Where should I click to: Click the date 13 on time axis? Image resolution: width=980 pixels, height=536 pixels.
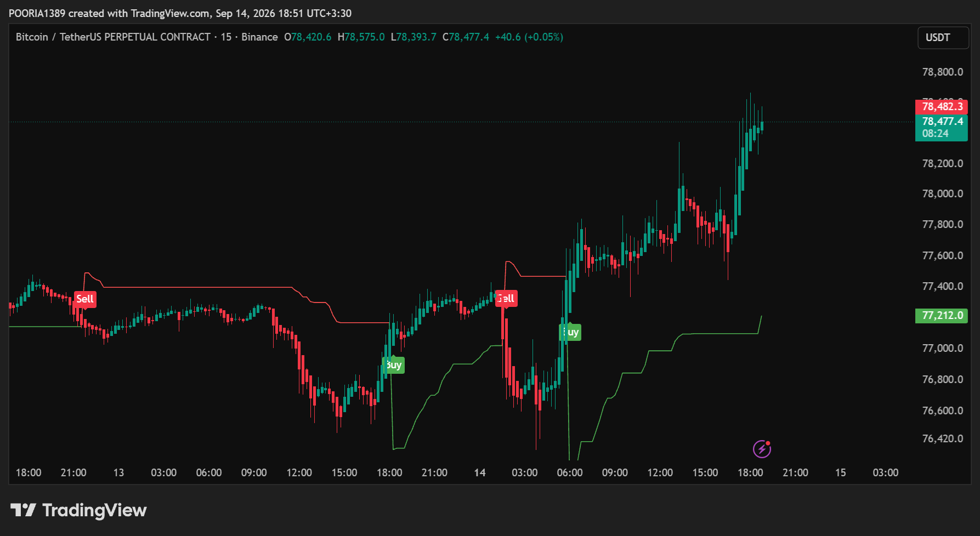click(118, 473)
